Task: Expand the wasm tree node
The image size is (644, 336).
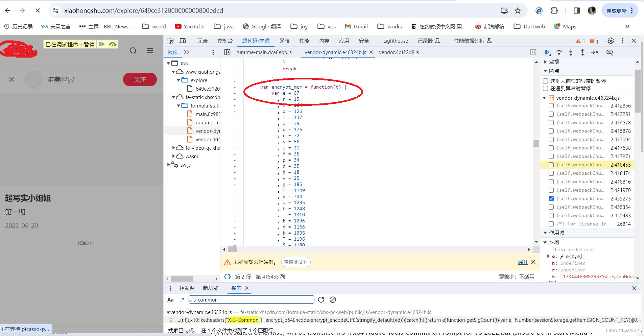Action: (173, 156)
